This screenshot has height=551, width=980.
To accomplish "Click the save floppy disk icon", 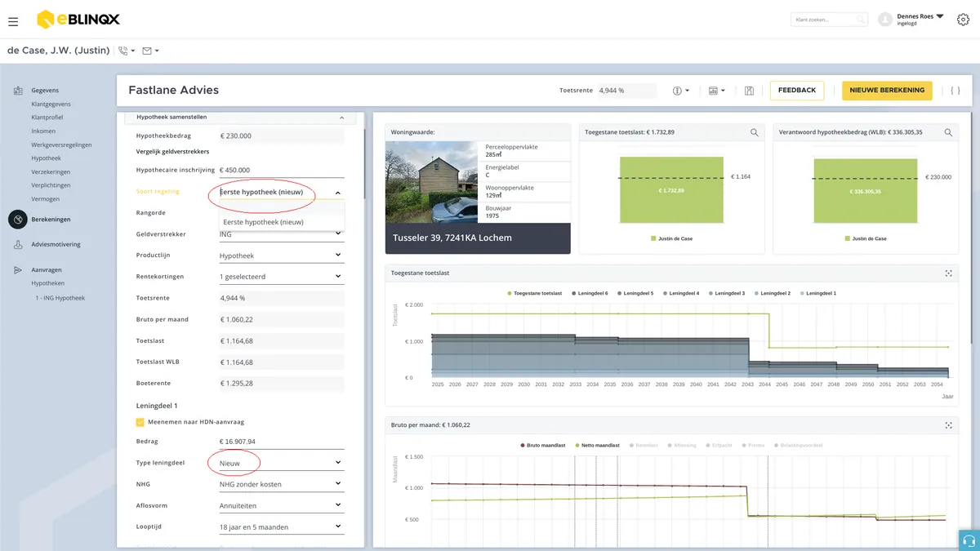I will click(x=749, y=91).
